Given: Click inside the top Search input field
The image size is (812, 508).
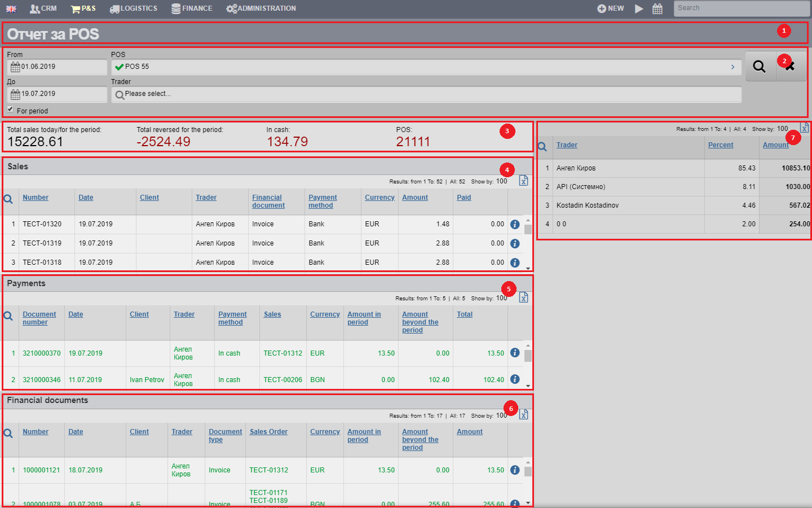Looking at the screenshot, I should [x=740, y=8].
